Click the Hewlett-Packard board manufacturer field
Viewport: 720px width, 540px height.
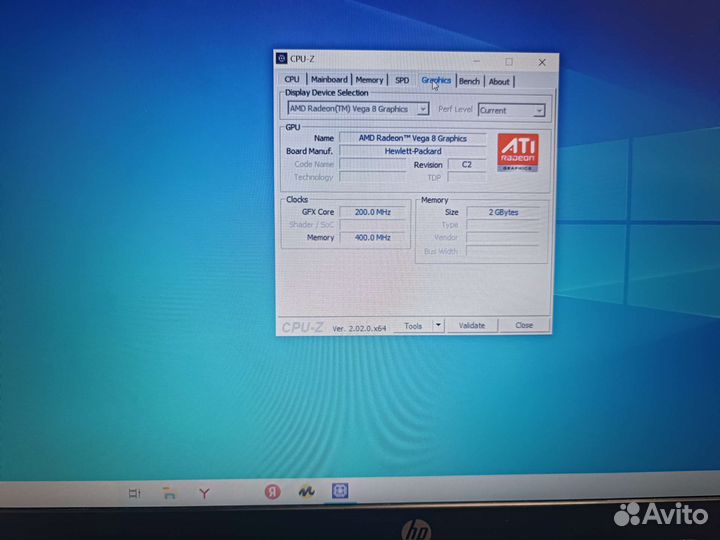412,151
